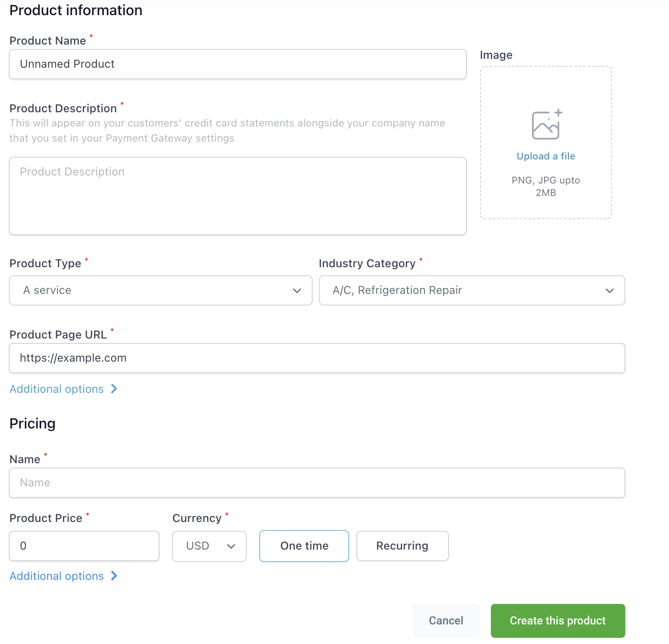Screen dimensions: 669x644
Task: Click the Product Description text area
Action: coord(237,196)
